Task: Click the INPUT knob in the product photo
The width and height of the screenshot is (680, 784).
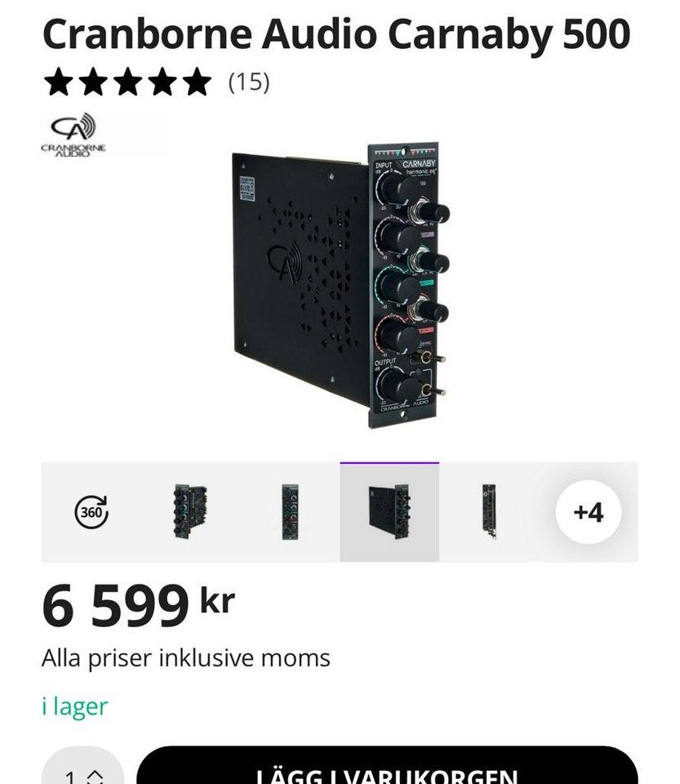Action: tap(395, 189)
